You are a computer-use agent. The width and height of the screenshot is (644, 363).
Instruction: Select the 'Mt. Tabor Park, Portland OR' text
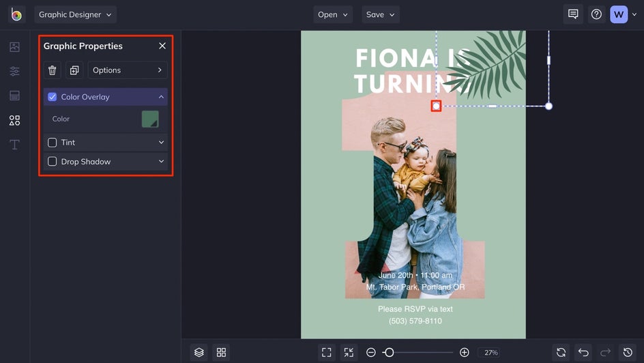pyautogui.click(x=415, y=287)
